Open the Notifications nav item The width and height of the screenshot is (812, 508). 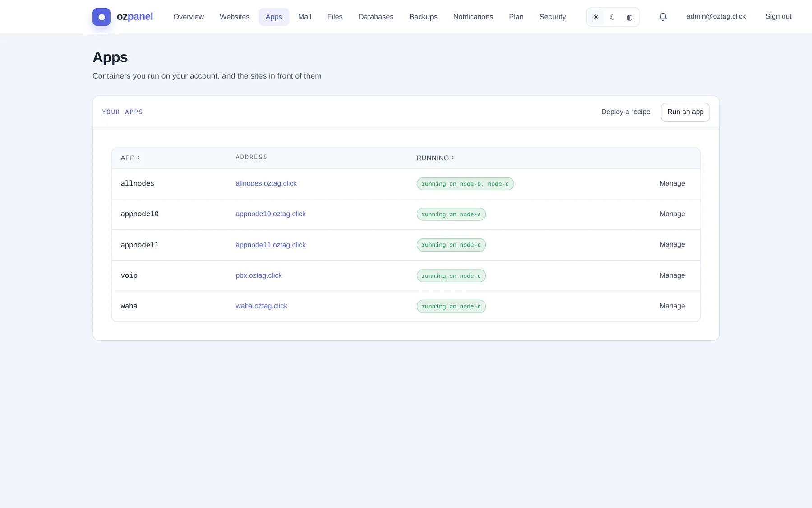[473, 17]
